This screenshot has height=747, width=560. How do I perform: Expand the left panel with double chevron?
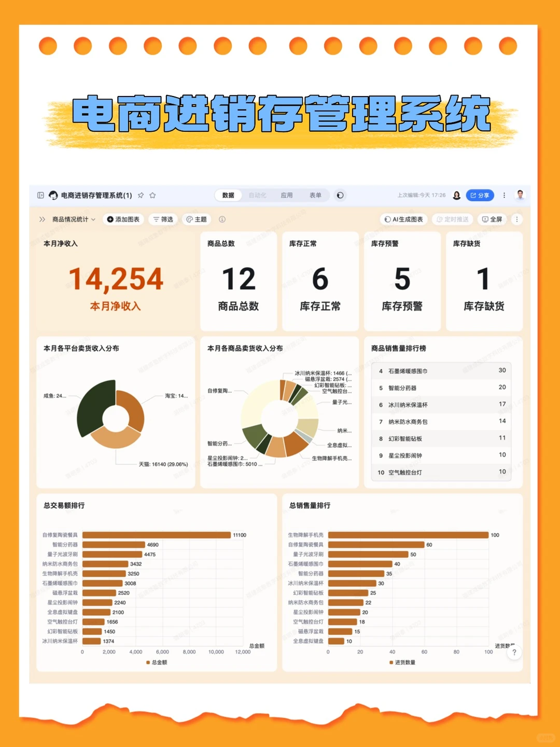pyautogui.click(x=42, y=219)
